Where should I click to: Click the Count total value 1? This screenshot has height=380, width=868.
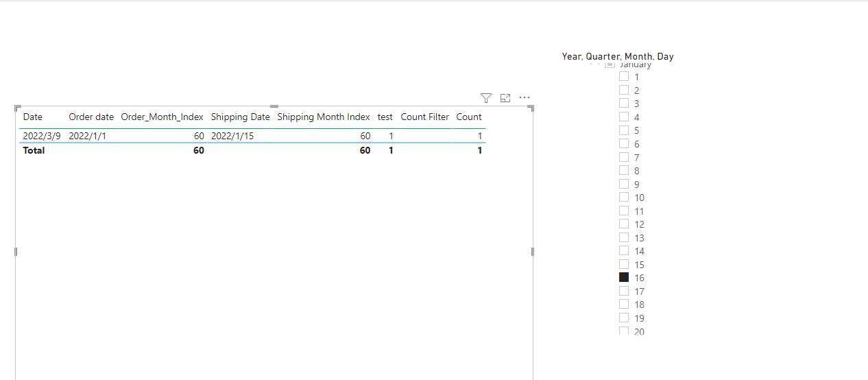(x=480, y=150)
